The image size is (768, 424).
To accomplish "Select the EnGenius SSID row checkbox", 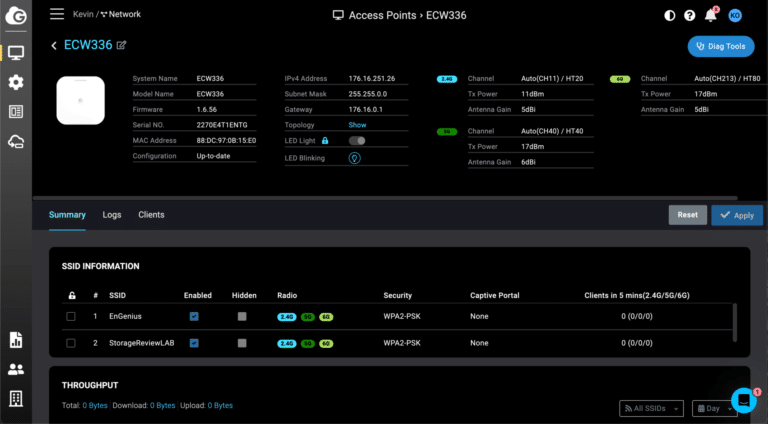I will coord(71,316).
